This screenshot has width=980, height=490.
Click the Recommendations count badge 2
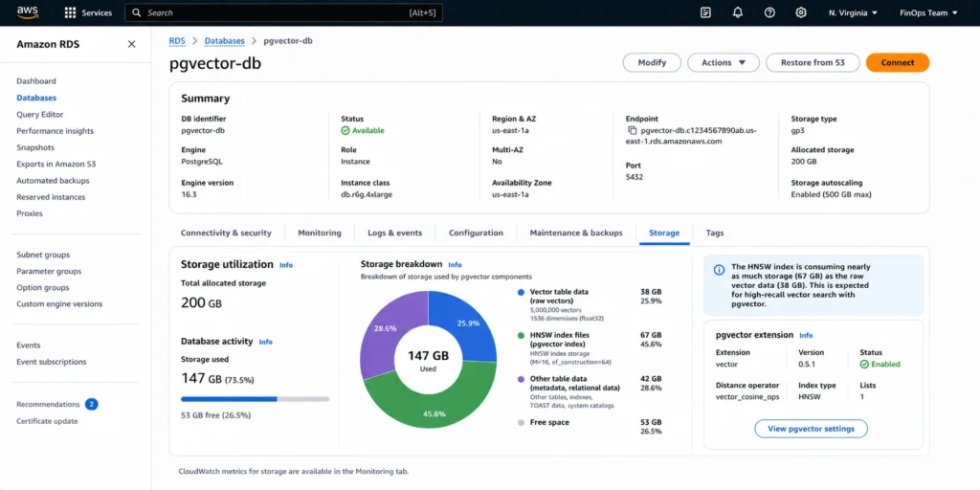(x=91, y=405)
